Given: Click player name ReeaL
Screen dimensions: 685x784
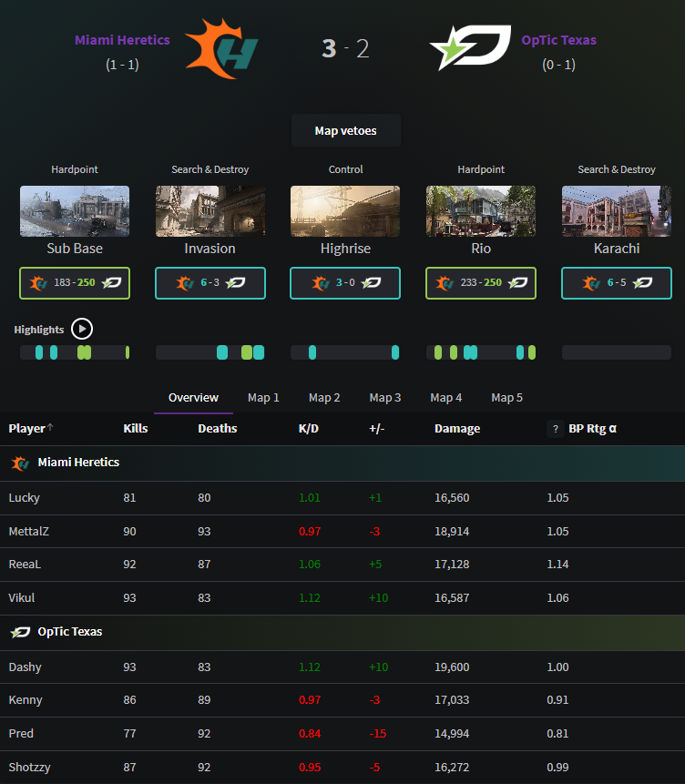Looking at the screenshot, I should 25,565.
